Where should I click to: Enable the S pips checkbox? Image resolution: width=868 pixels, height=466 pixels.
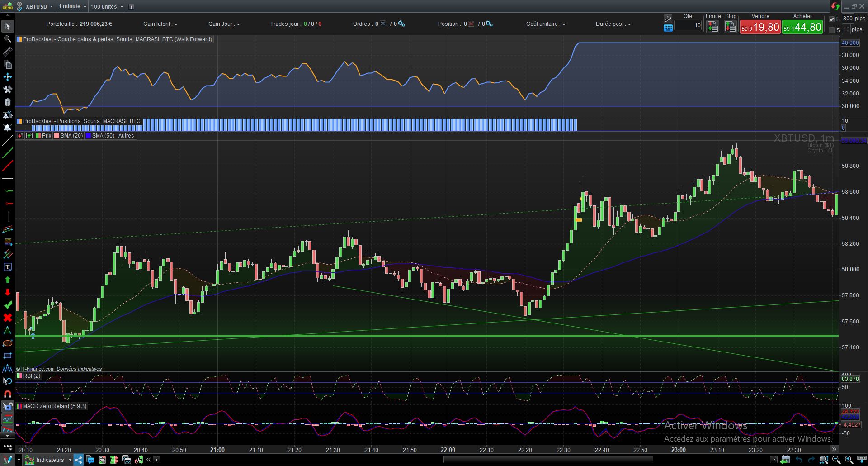pos(832,30)
